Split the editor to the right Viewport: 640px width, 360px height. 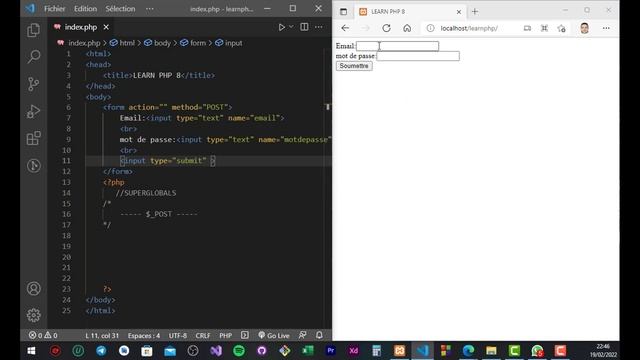pyautogui.click(x=304, y=27)
